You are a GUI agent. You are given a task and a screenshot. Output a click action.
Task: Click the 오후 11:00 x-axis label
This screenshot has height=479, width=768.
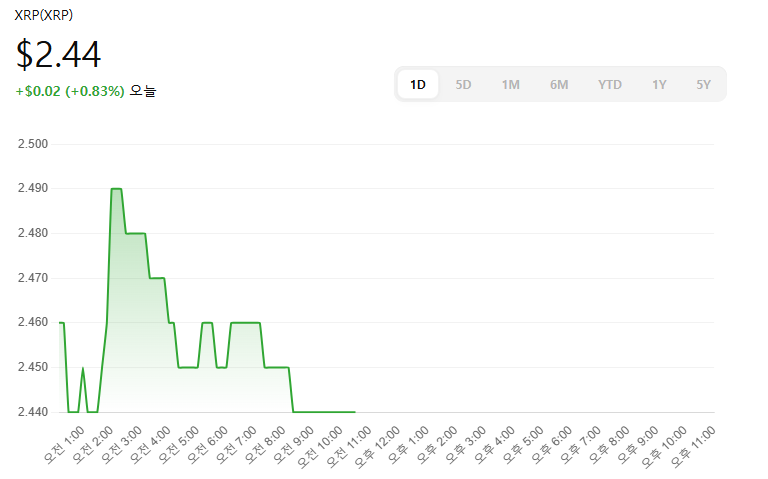(693, 447)
